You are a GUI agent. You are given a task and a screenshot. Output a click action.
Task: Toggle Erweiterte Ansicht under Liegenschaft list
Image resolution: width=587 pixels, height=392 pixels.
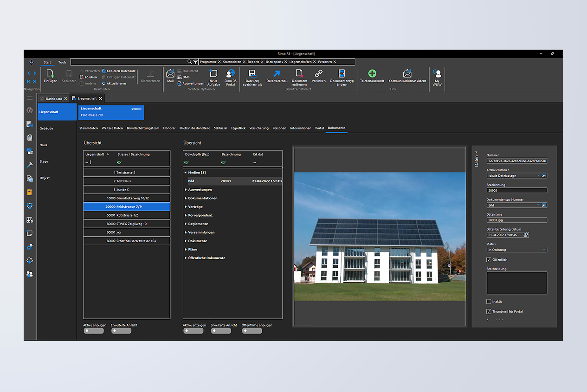coord(121,331)
